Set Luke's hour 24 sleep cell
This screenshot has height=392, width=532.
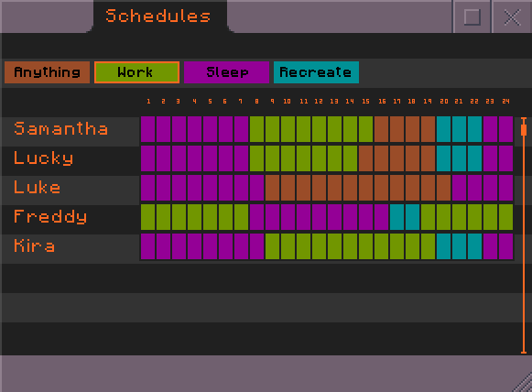click(505, 188)
